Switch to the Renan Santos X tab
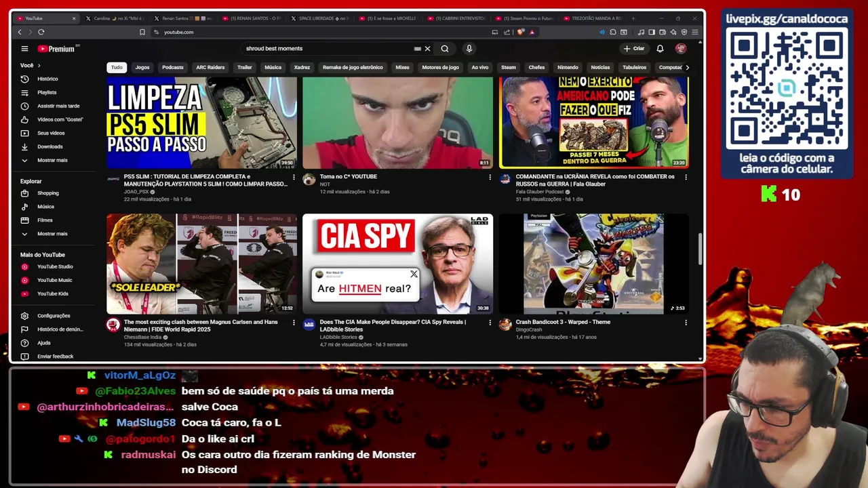Viewport: 868px width, 488px height. pos(183,18)
